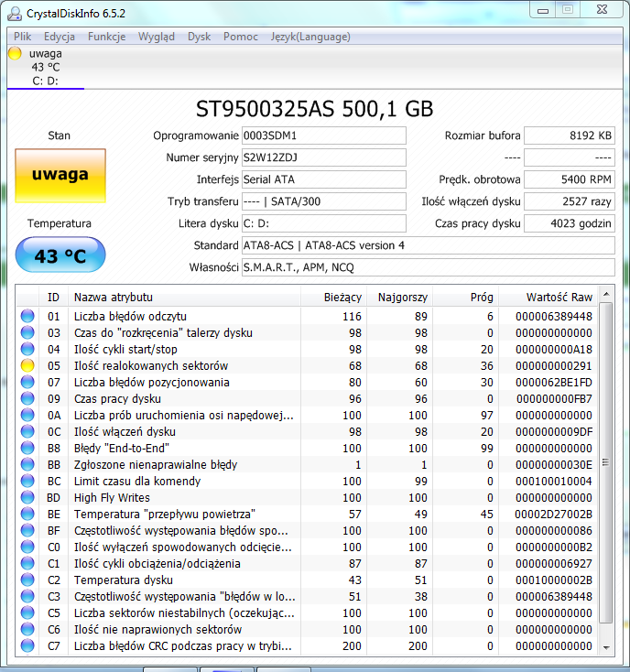Click the Oprogramowanie field 0003SDM1
630x672 pixels.
tap(324, 135)
